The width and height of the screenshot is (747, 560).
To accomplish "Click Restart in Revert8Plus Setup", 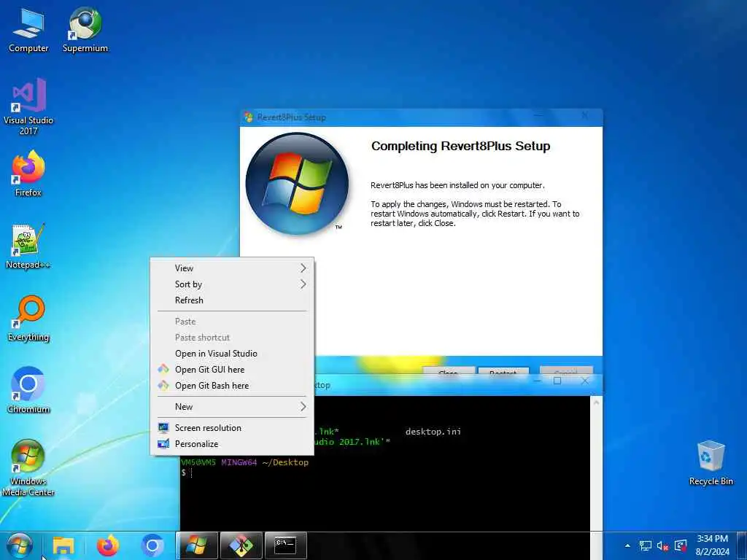I will pos(503,371).
